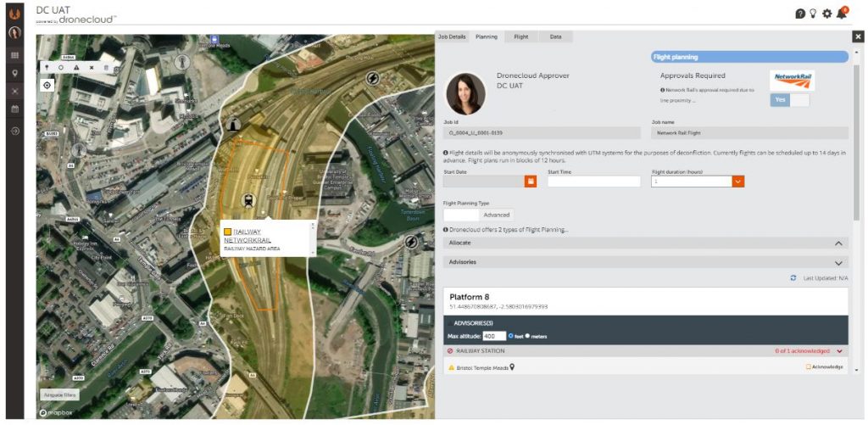Switch to the Data tab

click(x=556, y=36)
